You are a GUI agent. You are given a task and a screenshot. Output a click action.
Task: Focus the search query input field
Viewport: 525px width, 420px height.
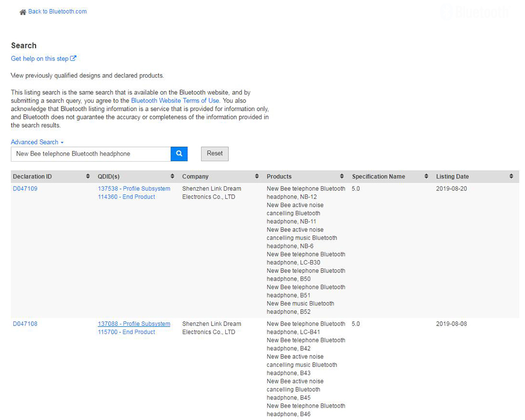click(x=91, y=154)
